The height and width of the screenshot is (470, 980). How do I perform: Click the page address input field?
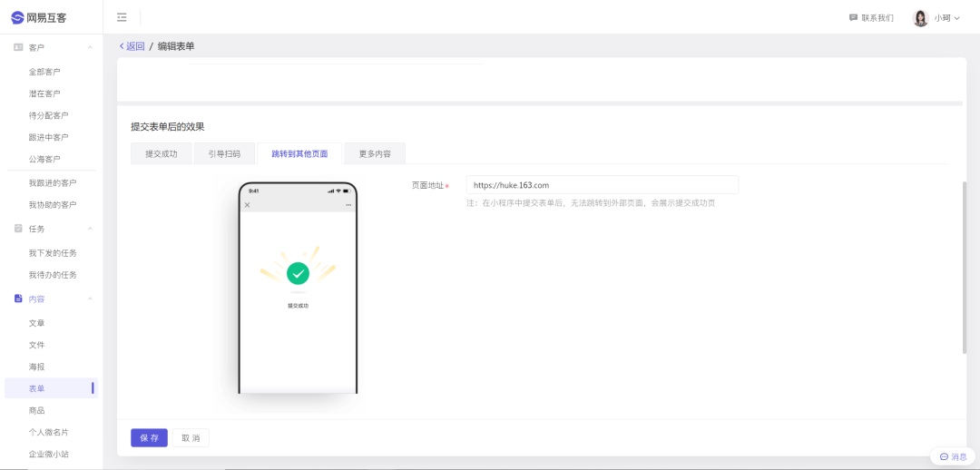602,185
